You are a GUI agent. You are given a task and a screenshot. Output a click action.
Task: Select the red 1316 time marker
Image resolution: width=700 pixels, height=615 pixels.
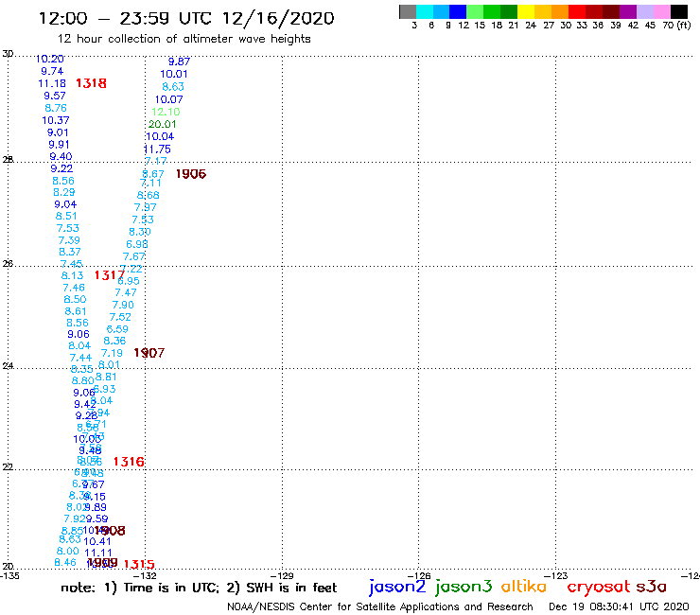129,462
